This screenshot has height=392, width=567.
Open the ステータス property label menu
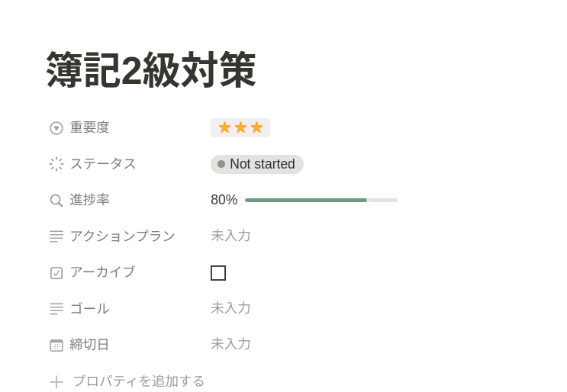(x=103, y=163)
